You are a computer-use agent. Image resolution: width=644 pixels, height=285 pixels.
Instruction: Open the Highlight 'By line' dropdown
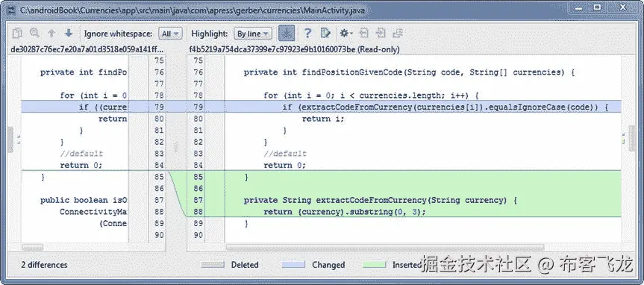(252, 34)
